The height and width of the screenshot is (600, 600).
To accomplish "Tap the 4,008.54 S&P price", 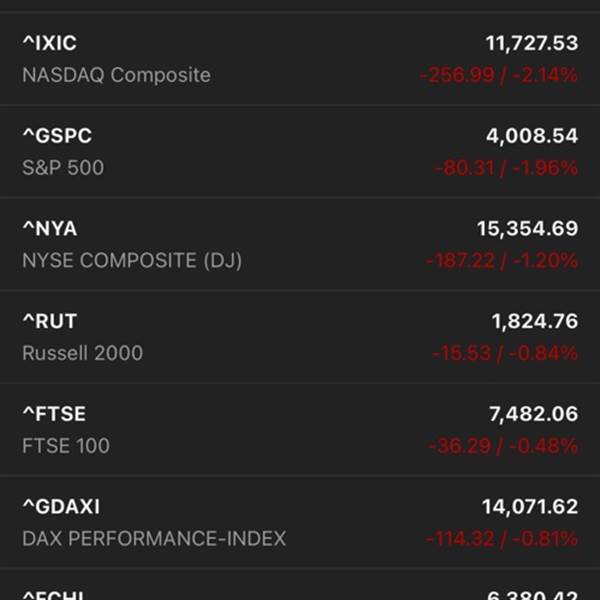I will pos(532,136).
